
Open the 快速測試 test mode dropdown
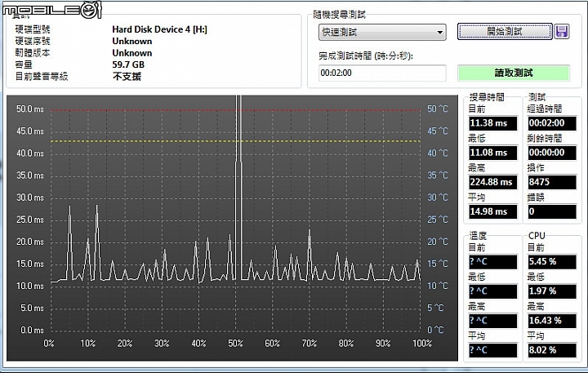[382, 32]
